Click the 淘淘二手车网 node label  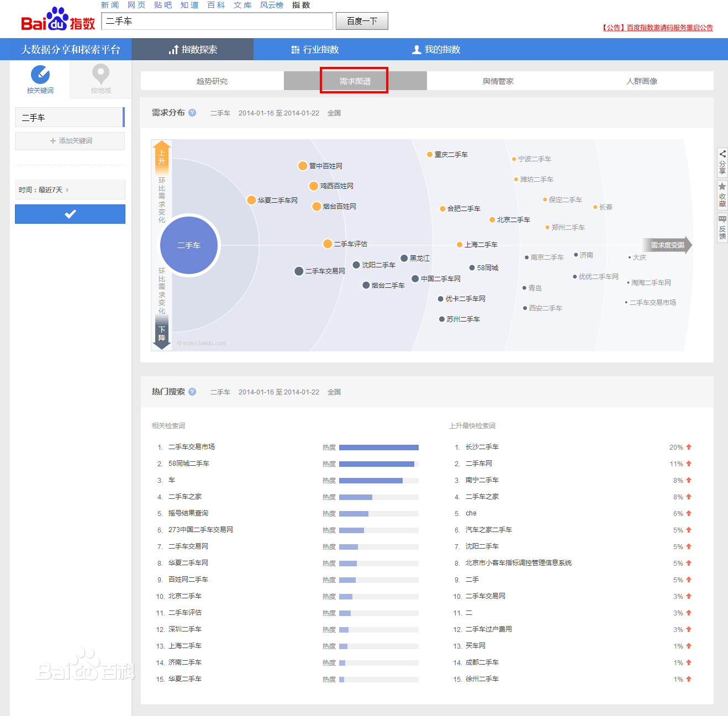(x=651, y=283)
